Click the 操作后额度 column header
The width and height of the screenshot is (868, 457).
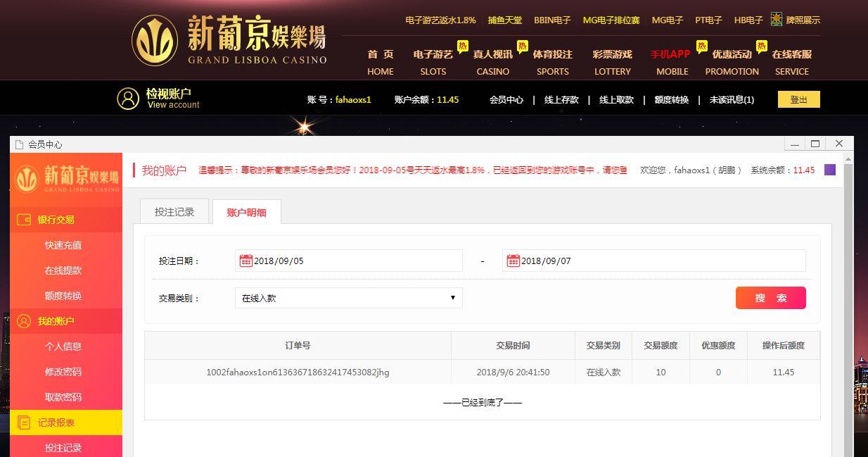[x=784, y=345]
